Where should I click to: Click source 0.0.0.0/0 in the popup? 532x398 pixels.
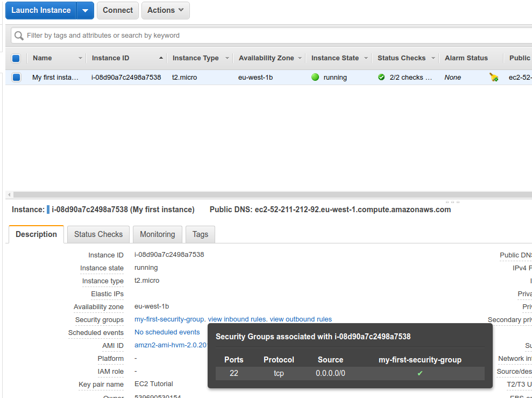click(x=330, y=373)
